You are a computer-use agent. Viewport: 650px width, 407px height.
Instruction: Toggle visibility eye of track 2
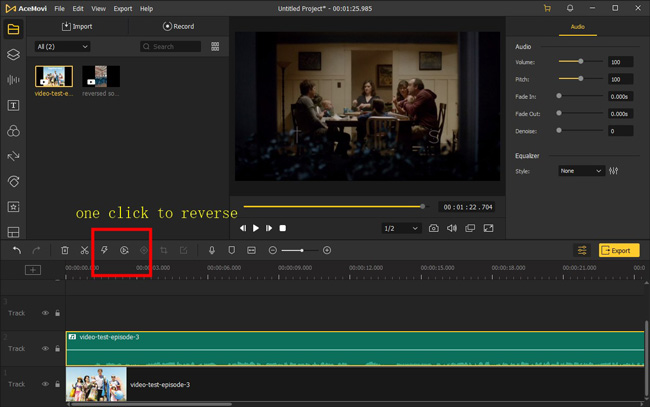click(x=45, y=349)
